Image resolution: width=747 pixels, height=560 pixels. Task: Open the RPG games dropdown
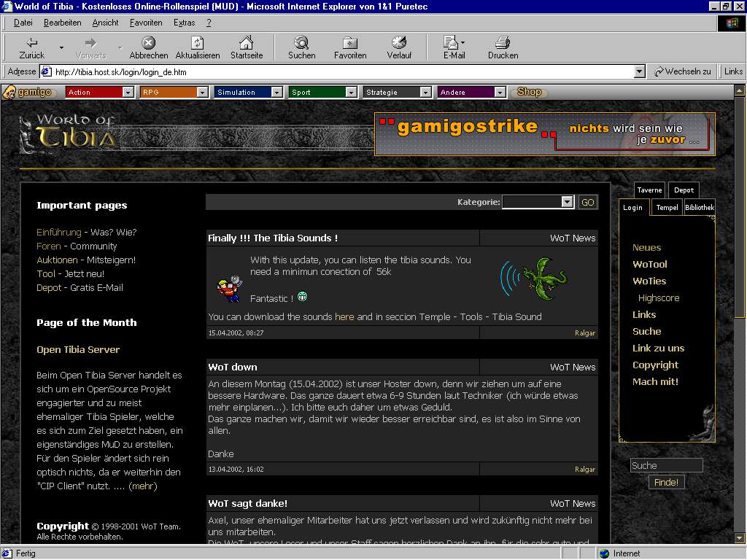pyautogui.click(x=203, y=93)
